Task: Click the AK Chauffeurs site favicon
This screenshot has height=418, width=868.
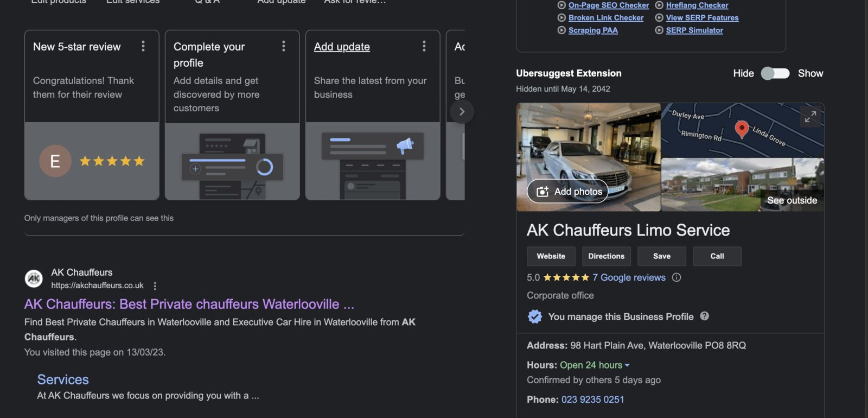Action: [34, 278]
